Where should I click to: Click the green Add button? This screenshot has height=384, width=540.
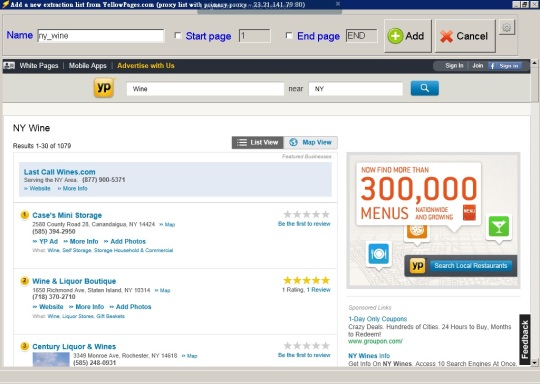408,36
